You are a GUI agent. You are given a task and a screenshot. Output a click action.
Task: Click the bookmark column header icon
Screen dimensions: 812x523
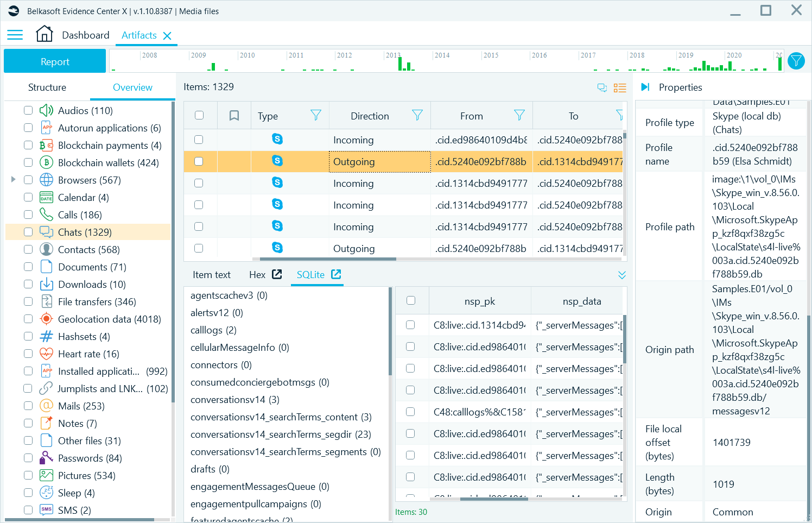pos(234,116)
